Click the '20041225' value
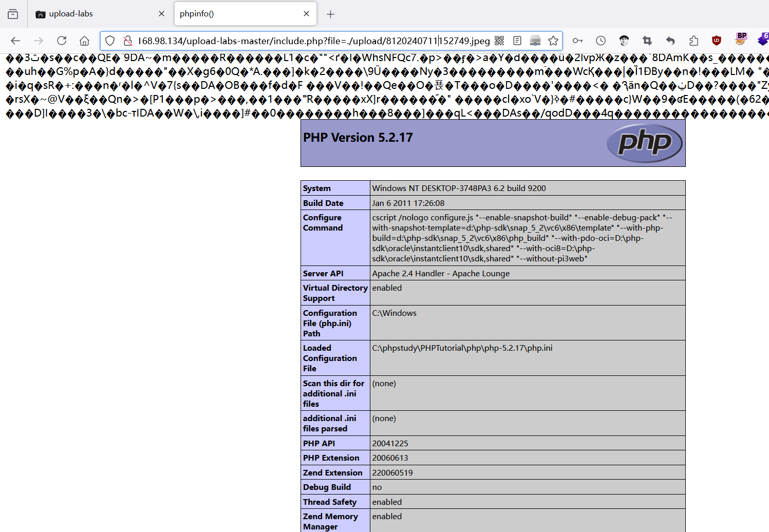The image size is (769, 532). tap(390, 444)
